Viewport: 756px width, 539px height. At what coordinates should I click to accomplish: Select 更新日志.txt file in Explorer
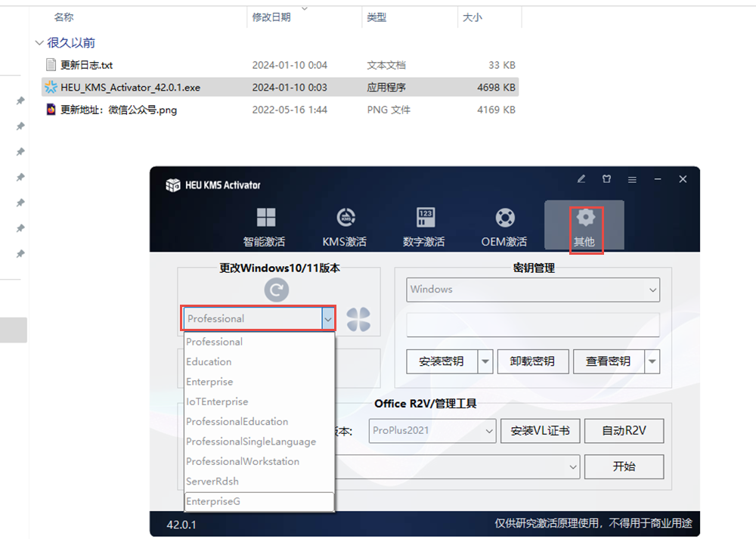tap(280, 65)
